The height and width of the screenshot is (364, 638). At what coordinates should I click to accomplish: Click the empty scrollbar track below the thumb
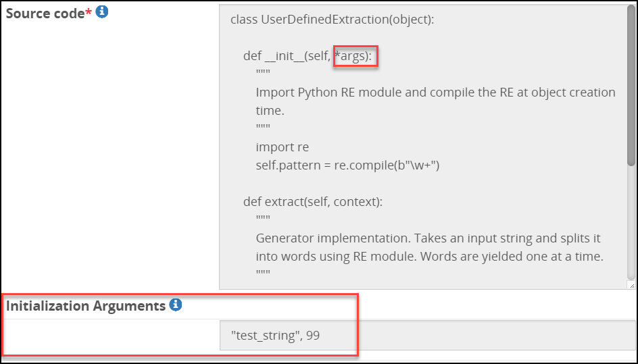631,222
